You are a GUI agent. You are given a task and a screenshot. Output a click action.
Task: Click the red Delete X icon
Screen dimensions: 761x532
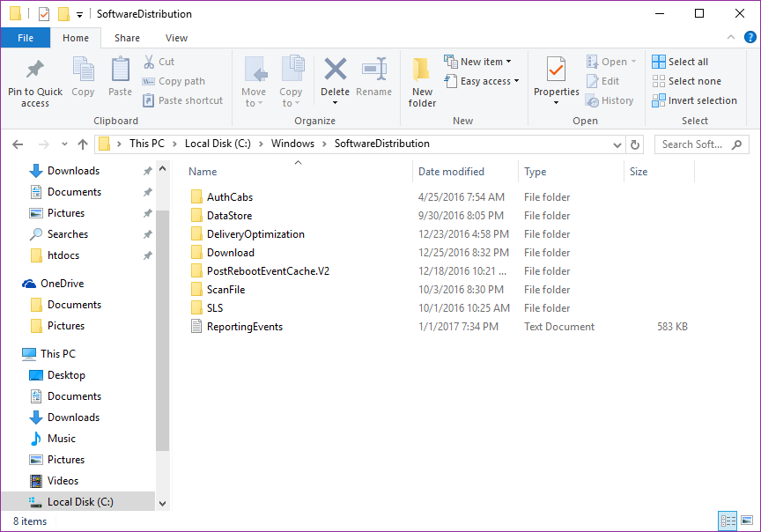pyautogui.click(x=335, y=69)
